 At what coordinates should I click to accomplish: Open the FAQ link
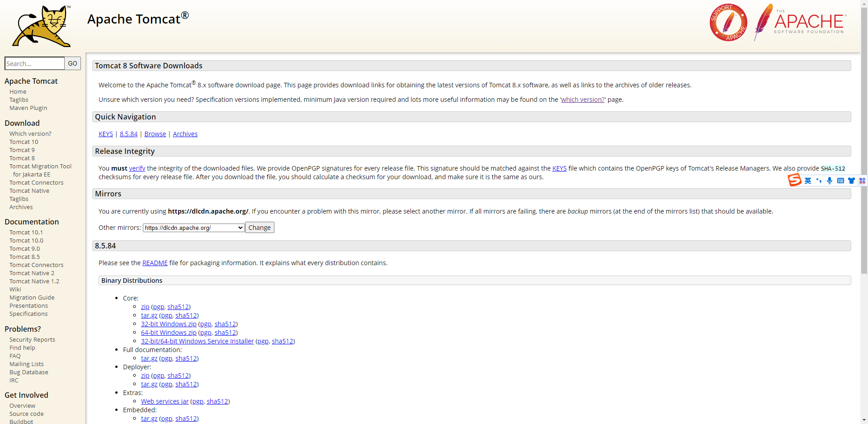click(x=15, y=356)
